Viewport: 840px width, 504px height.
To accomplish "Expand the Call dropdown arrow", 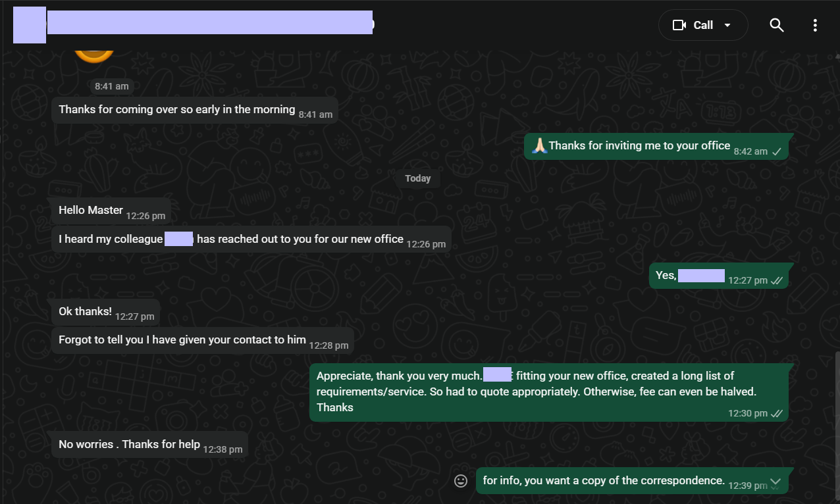I will [x=727, y=25].
